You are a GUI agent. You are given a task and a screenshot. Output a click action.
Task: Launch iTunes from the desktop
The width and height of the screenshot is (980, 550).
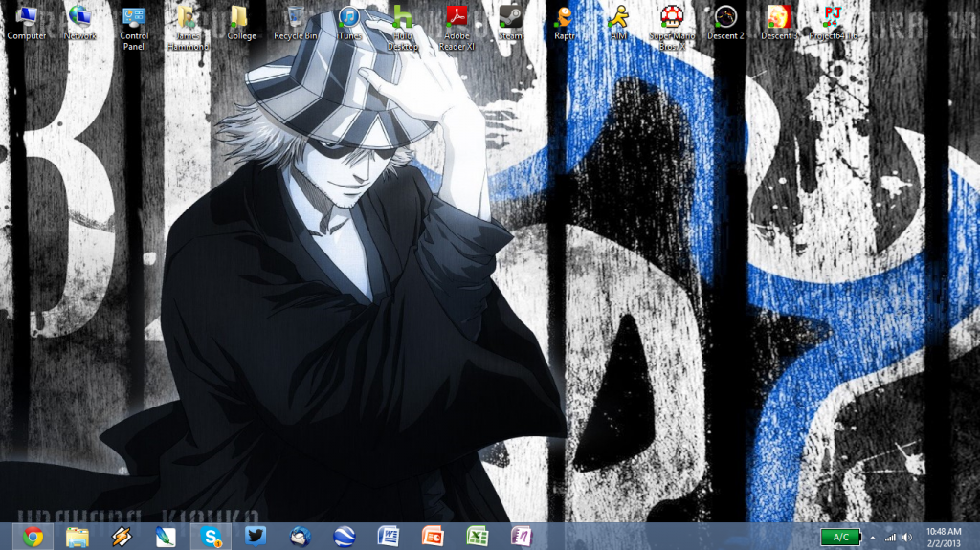click(x=348, y=23)
